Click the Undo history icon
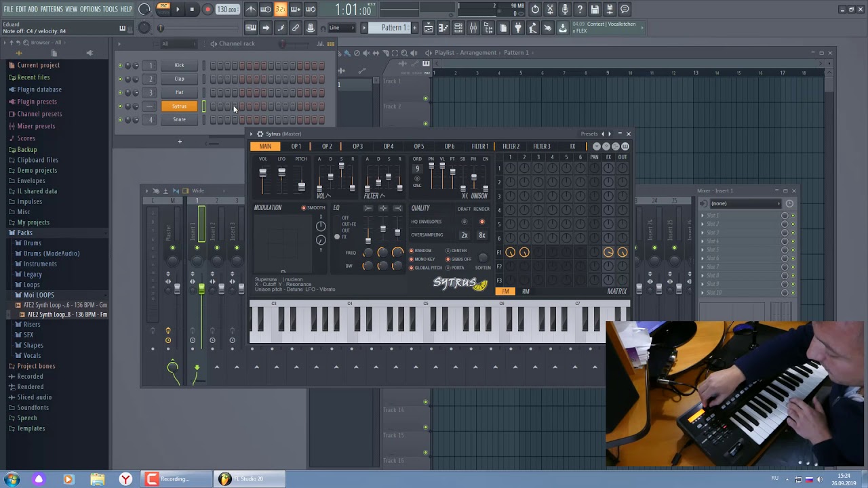This screenshot has height=488, width=868. point(535,9)
